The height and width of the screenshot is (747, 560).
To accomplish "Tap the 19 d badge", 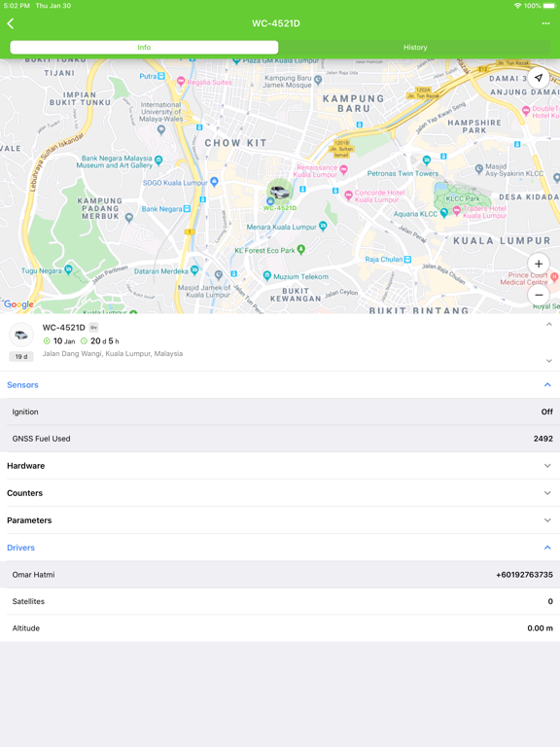I will [x=21, y=356].
